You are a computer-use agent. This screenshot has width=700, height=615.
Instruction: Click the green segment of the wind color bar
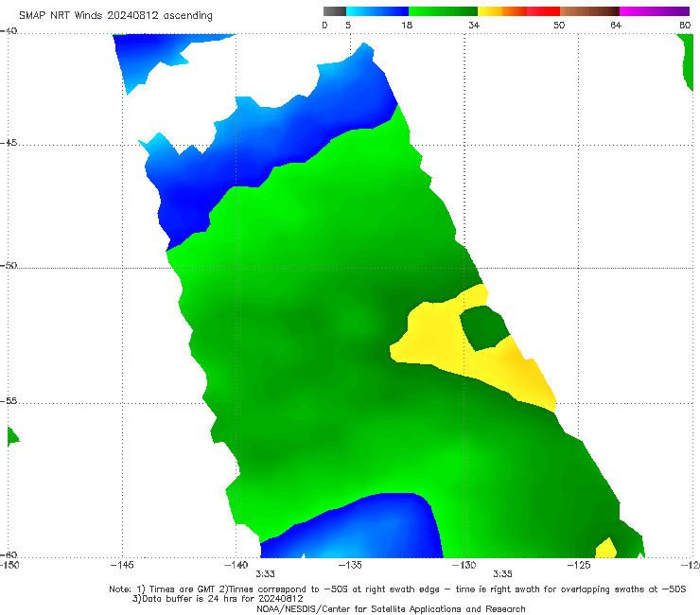point(443,11)
